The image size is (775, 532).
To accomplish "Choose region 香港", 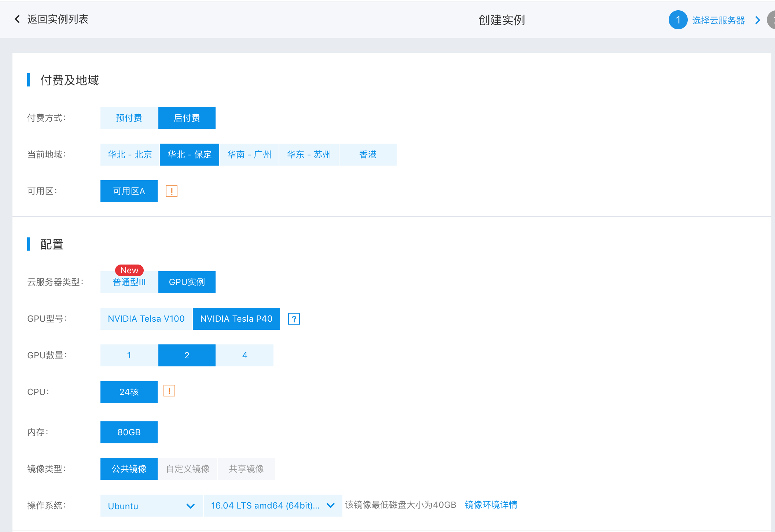I will [x=368, y=155].
